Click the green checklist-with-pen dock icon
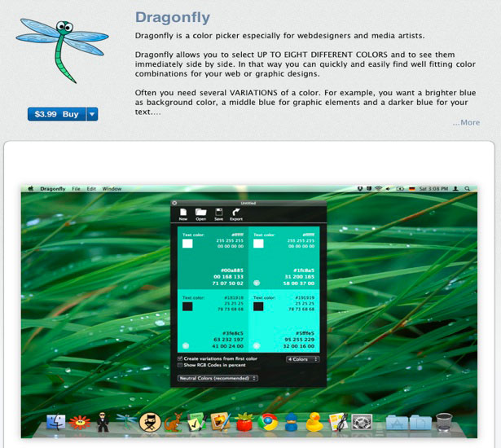This screenshot has height=448, width=501. click(197, 422)
